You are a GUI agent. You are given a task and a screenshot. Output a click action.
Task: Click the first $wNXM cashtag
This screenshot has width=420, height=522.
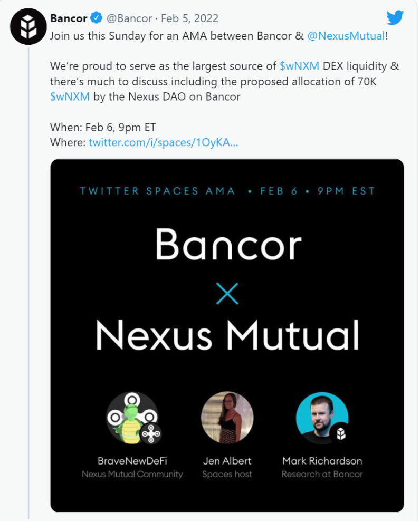click(299, 66)
